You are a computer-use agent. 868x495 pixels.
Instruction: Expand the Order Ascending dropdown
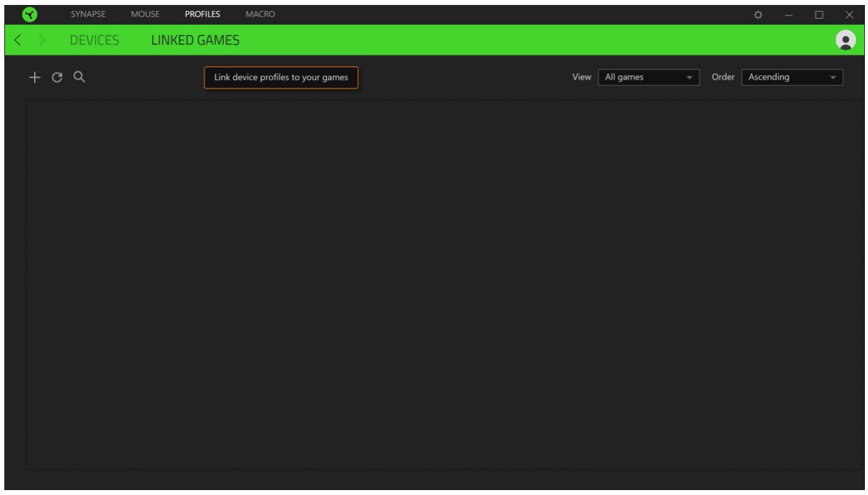pyautogui.click(x=792, y=78)
